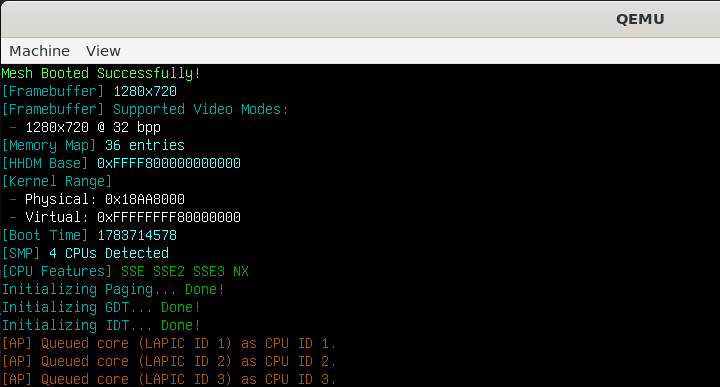Click 'Initializing GDT... Done!' line

coord(101,307)
